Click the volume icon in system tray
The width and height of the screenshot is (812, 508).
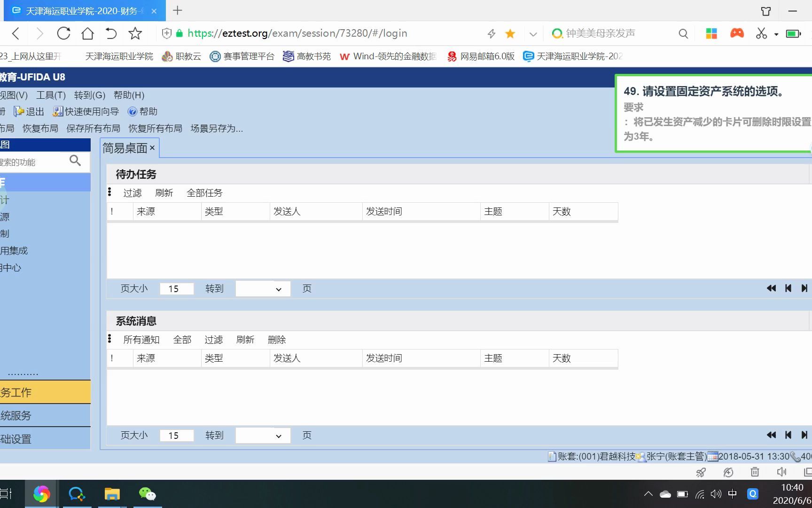click(x=716, y=494)
